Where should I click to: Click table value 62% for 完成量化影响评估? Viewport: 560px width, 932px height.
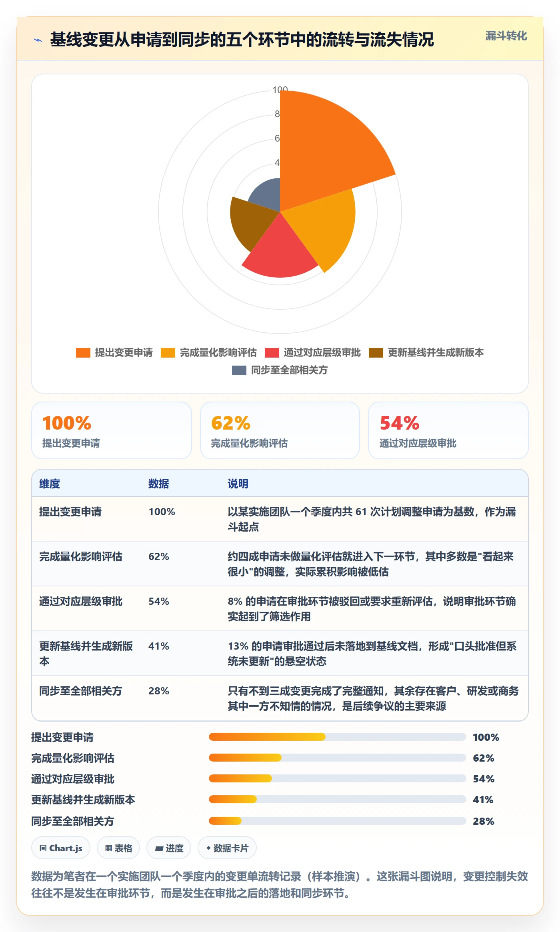[x=159, y=556]
